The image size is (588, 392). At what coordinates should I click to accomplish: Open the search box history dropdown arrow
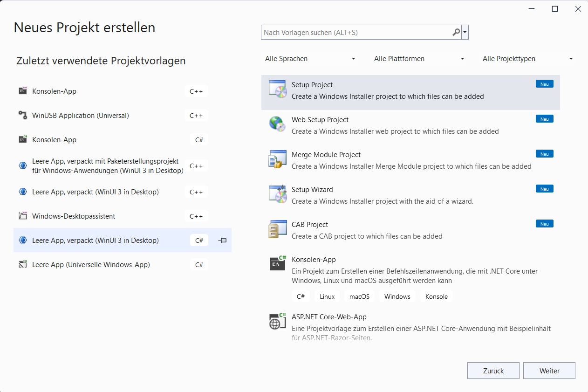[x=465, y=33]
